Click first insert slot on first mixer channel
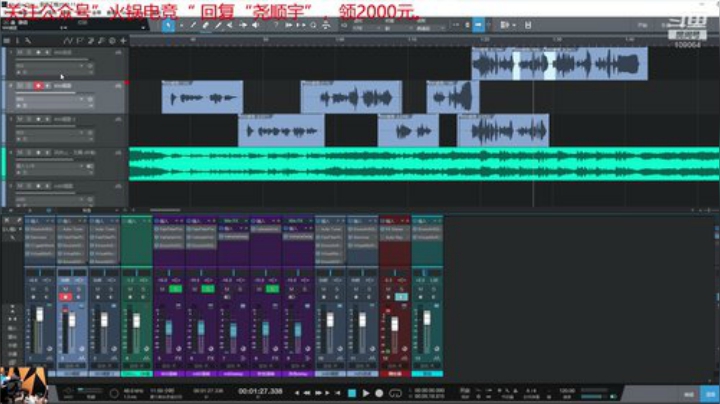 click(x=40, y=229)
